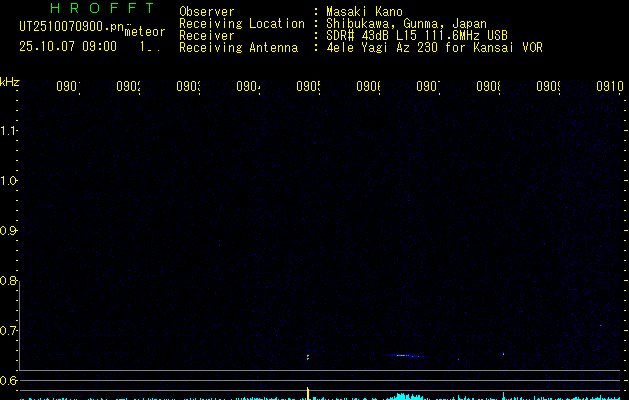Click the HROFFT title text
The image size is (629, 400).
click(88, 9)
